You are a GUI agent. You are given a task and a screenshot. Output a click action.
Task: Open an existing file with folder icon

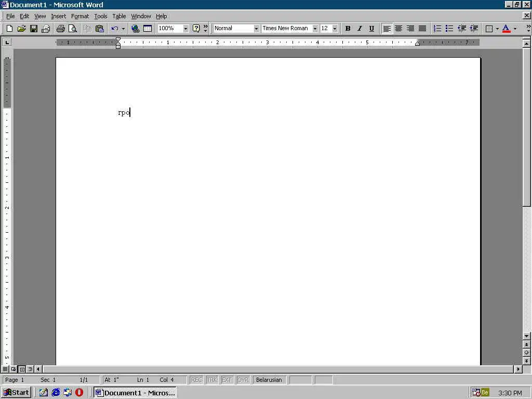pos(21,29)
